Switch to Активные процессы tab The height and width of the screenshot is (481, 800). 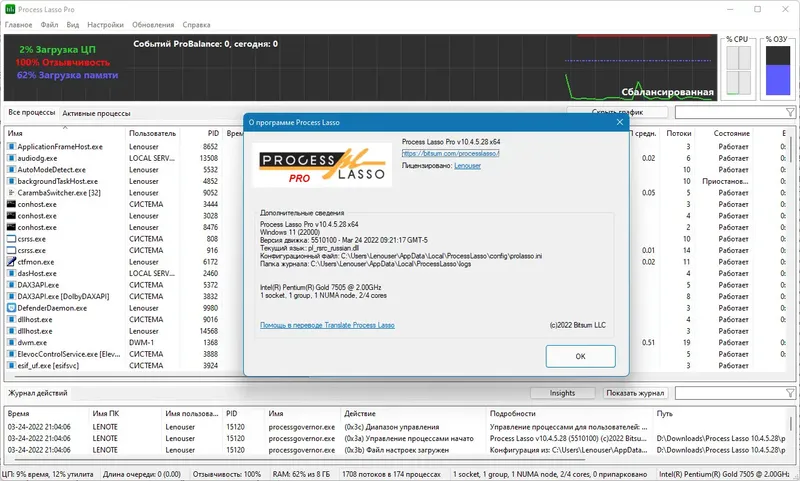(x=96, y=113)
